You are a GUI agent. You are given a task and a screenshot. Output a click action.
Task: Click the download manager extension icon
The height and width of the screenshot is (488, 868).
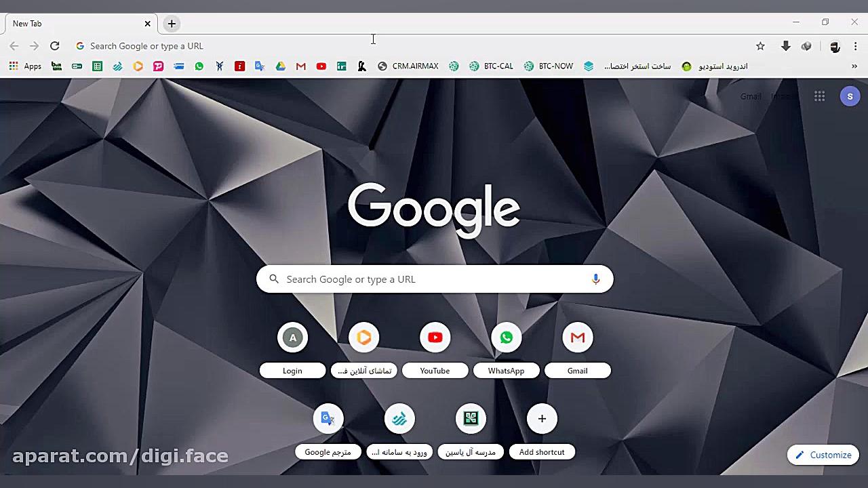tap(786, 46)
